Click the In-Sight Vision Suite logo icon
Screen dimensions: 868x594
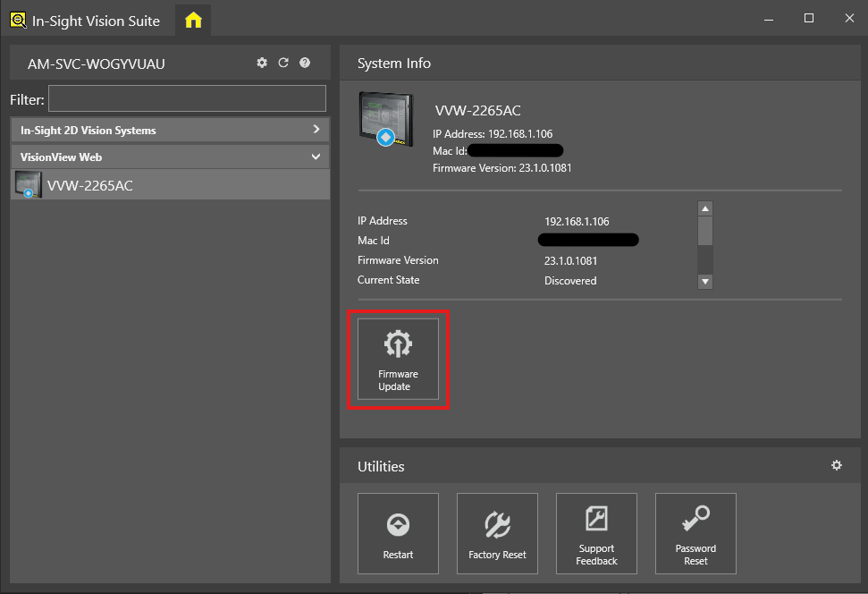click(18, 21)
